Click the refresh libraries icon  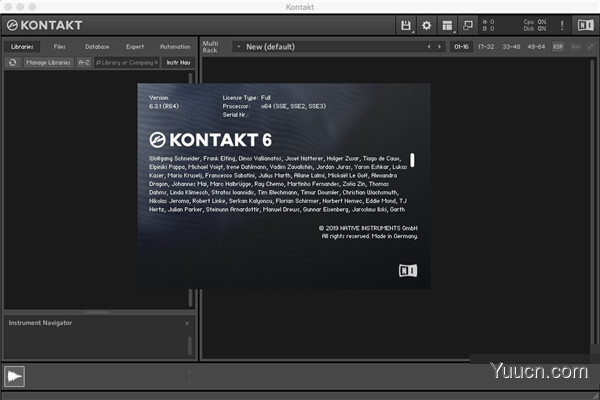click(13, 62)
